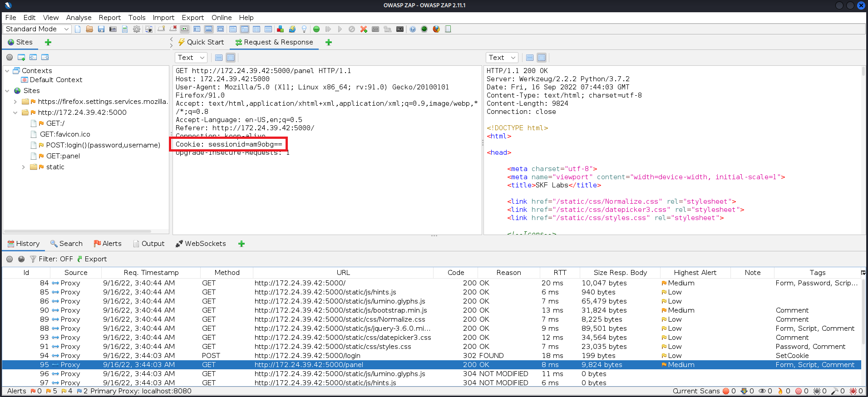Screen dimensions: 868x397
Task: Click the Snapshot Session camera icon
Action: coord(113,29)
